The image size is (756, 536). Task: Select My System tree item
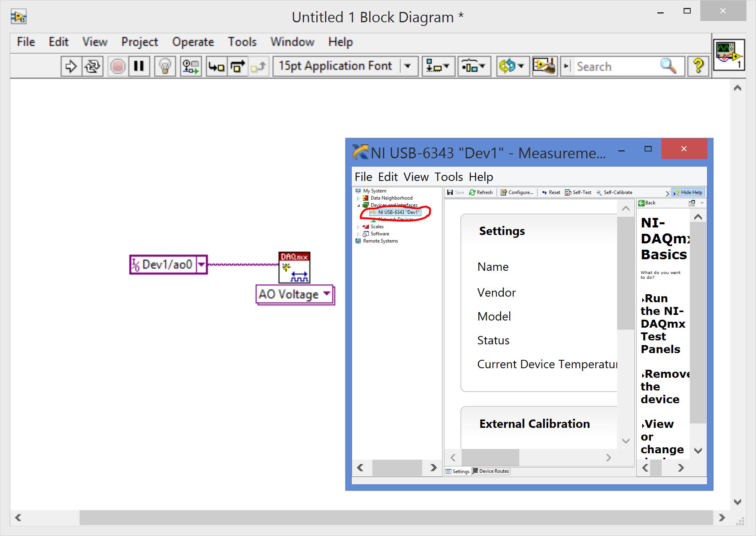(374, 191)
